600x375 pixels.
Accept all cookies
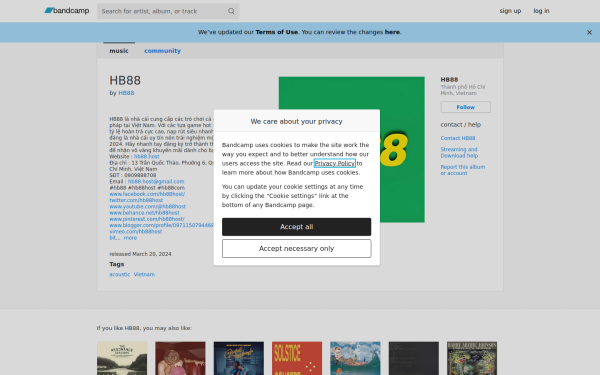tap(297, 227)
